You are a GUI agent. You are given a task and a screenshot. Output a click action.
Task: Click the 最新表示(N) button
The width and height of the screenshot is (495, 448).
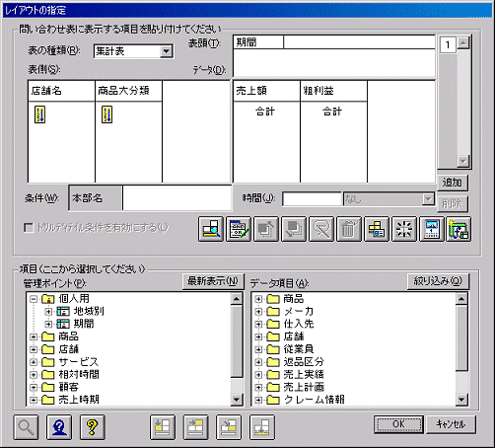coord(213,281)
